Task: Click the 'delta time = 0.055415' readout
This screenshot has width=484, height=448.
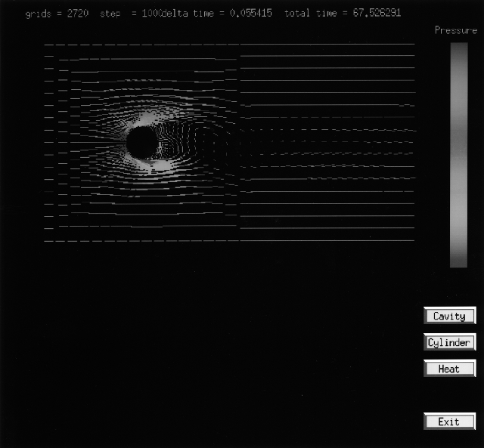Action: click(217, 14)
